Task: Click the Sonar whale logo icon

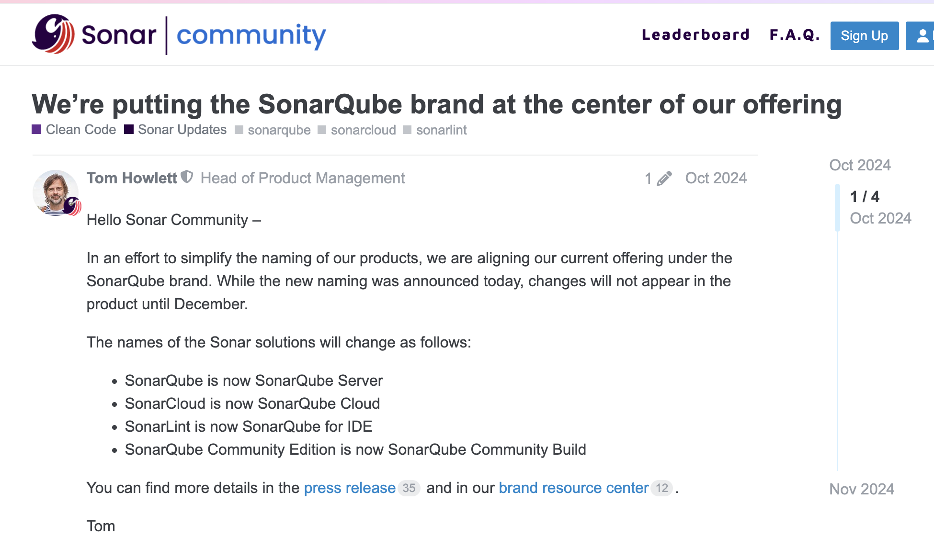Action: (x=53, y=34)
